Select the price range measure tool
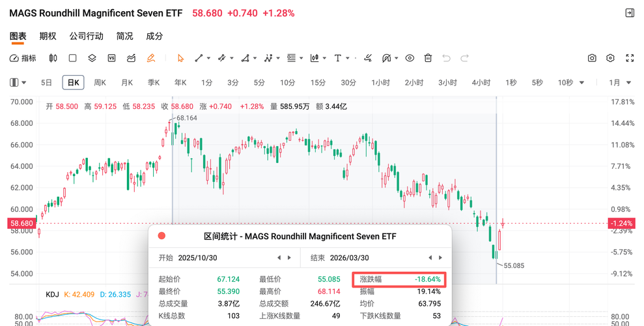644x326 pixels. point(315,59)
